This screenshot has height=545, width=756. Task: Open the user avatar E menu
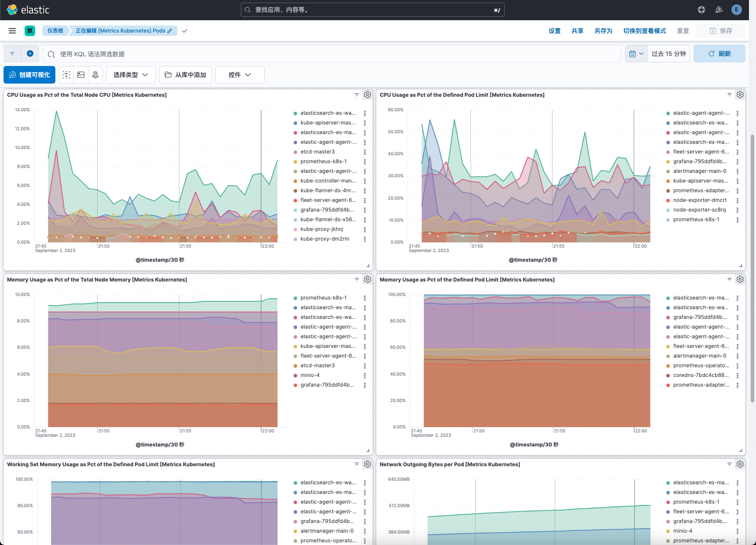(737, 10)
